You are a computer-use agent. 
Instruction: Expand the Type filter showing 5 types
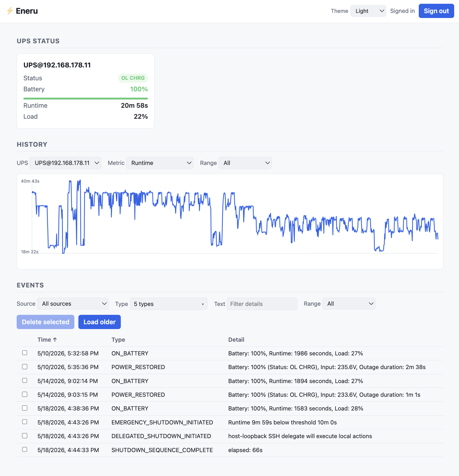point(169,304)
